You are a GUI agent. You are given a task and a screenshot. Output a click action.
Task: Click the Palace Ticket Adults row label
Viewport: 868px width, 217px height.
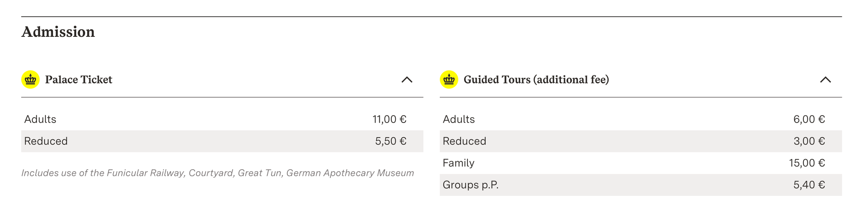click(x=40, y=119)
